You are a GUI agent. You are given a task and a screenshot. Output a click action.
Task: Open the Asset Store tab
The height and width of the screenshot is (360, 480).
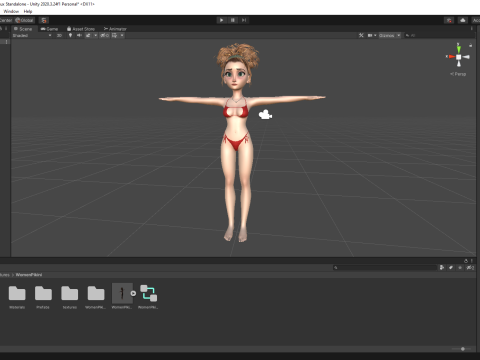click(81, 29)
